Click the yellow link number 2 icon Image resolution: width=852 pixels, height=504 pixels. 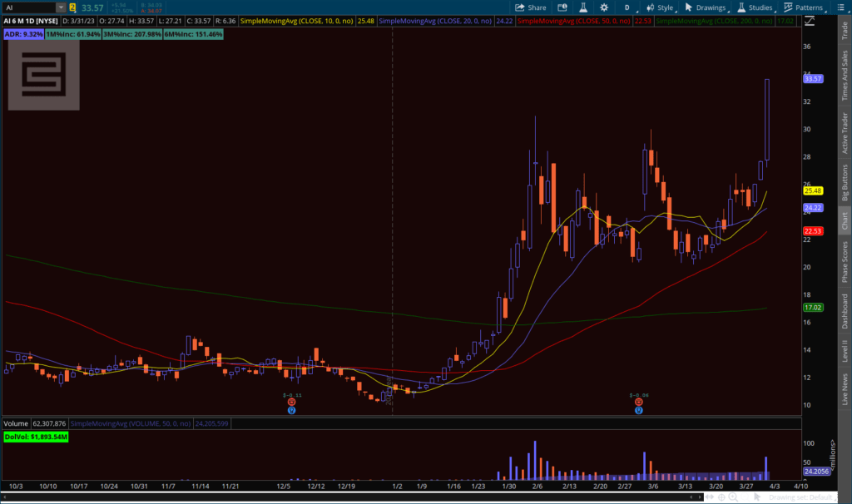pyautogui.click(x=72, y=7)
